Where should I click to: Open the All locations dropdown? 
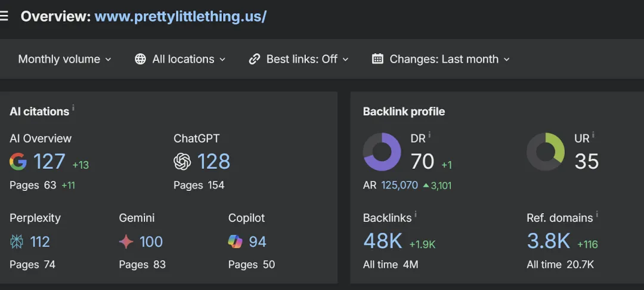coord(180,59)
